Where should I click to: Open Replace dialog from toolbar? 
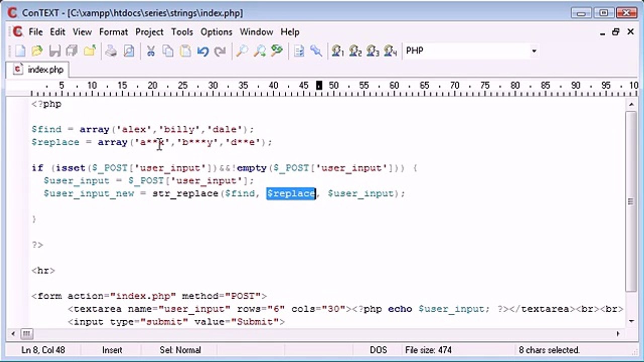tap(277, 51)
